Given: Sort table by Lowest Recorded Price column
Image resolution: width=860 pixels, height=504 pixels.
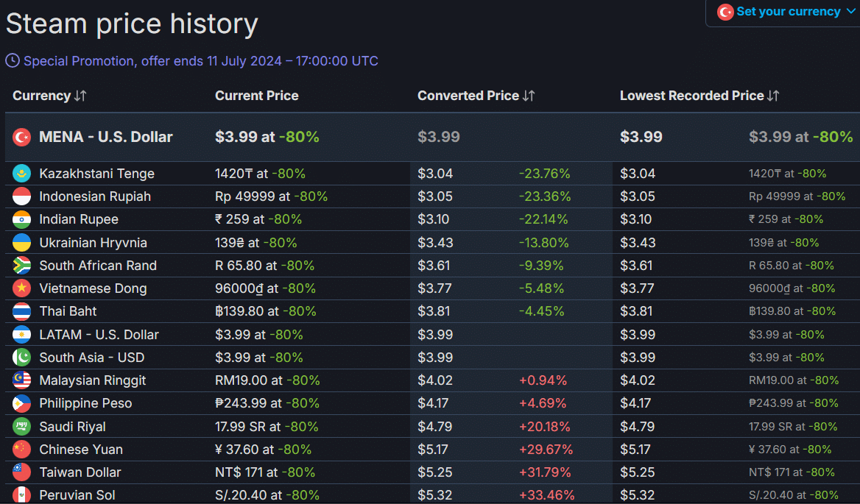Looking at the screenshot, I should click(x=699, y=96).
